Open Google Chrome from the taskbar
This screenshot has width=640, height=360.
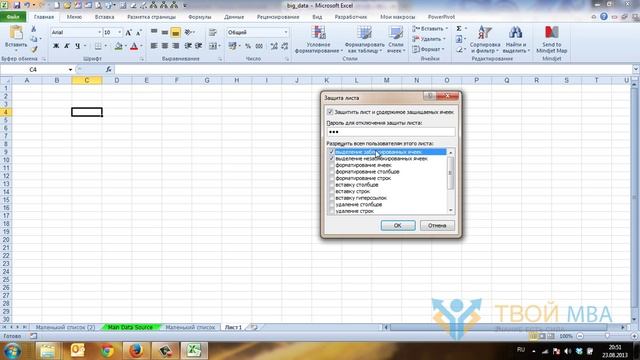point(107,350)
